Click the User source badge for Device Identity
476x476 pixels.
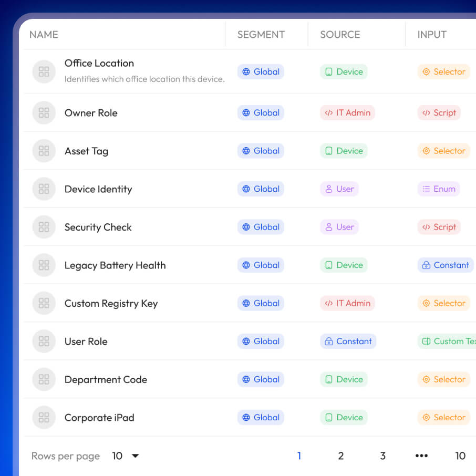pyautogui.click(x=339, y=189)
